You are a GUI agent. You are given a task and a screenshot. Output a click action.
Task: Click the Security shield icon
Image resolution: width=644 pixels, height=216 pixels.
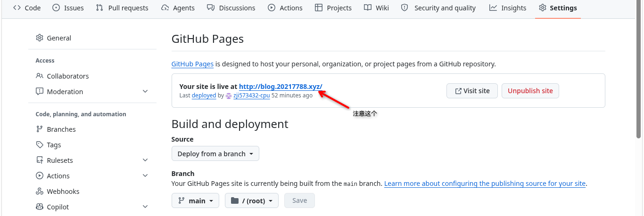[405, 8]
